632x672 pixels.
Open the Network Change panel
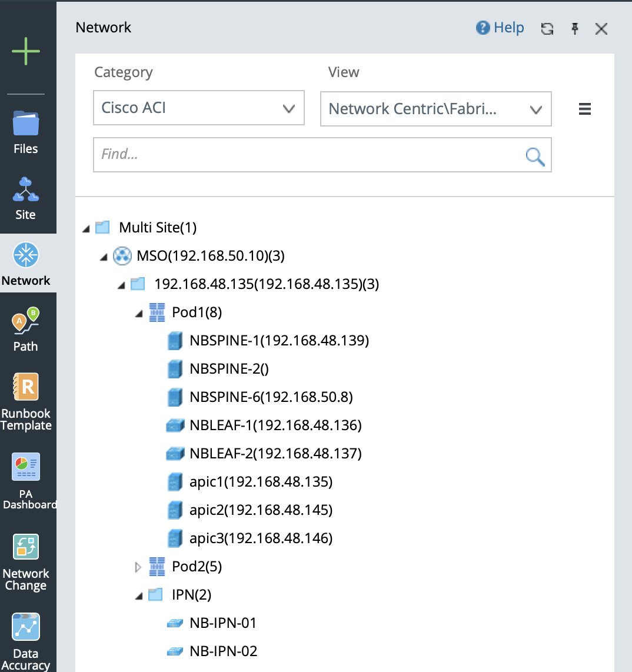(26, 561)
